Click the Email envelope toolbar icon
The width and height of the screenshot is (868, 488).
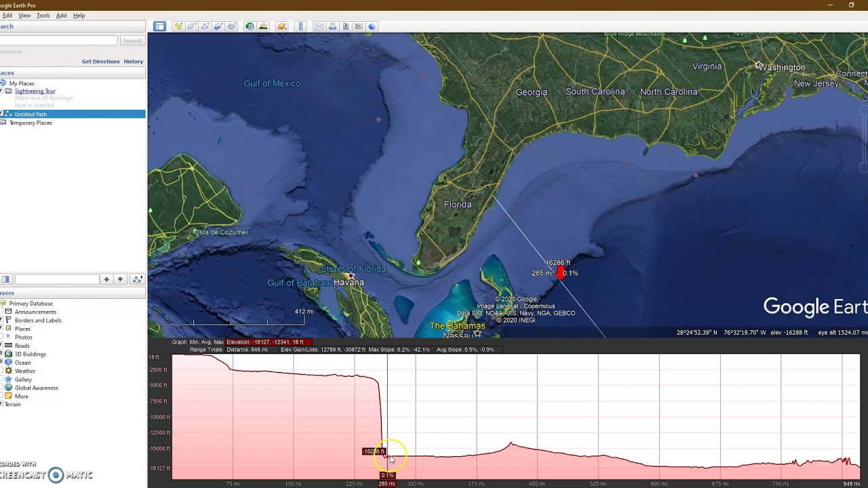point(319,26)
